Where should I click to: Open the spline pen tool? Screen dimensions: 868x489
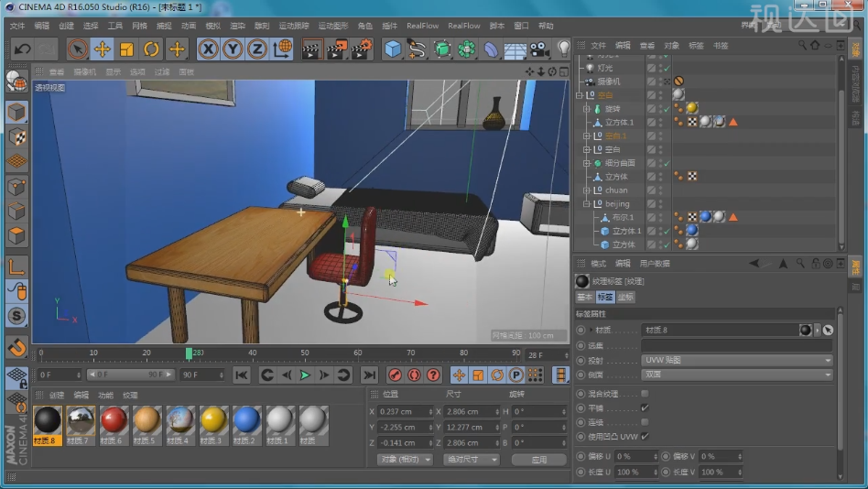(x=417, y=49)
